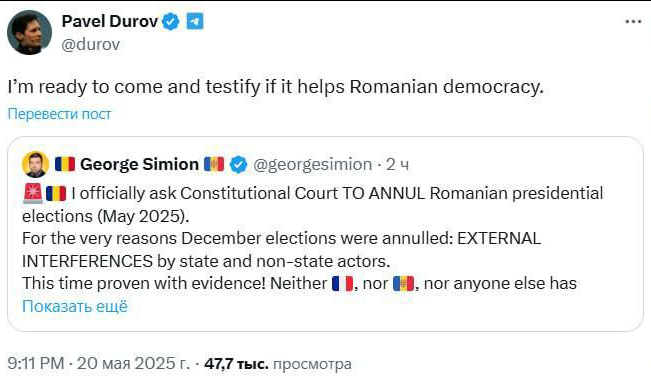The height and width of the screenshot is (385, 651).
Task: Click the Telegram affiliation icon
Action: pos(195,21)
